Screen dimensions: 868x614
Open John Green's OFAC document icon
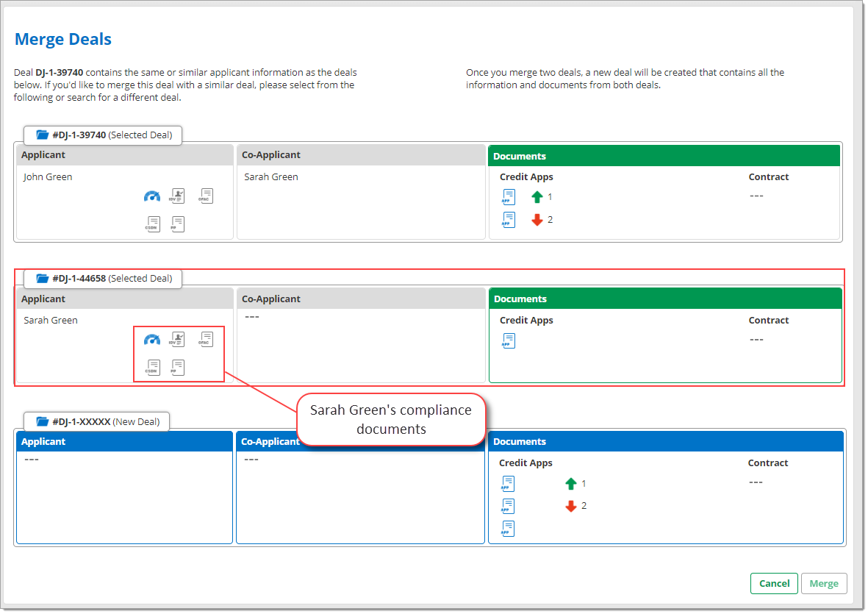[x=206, y=196]
